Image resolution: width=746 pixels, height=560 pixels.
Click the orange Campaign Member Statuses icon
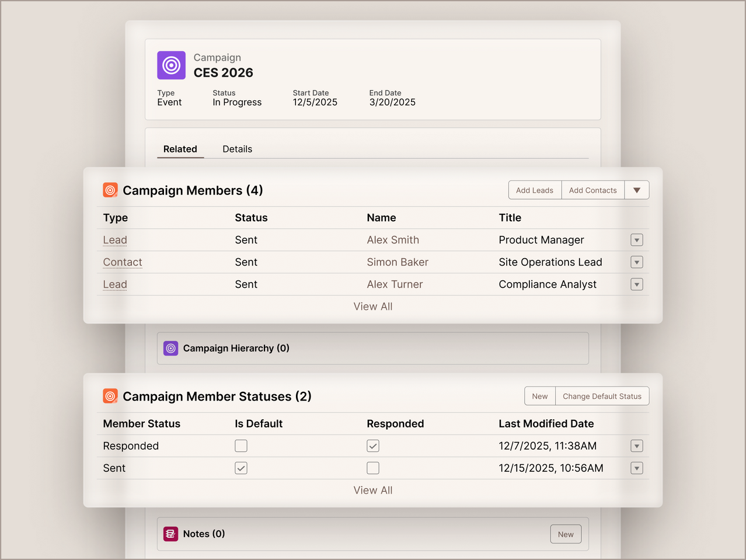pos(110,396)
